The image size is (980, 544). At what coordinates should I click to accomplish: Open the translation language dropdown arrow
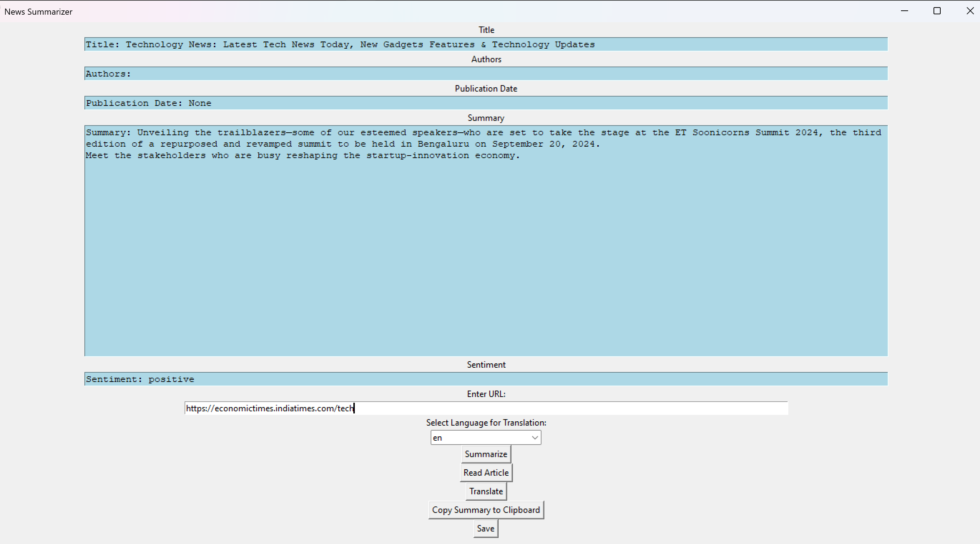pos(534,438)
